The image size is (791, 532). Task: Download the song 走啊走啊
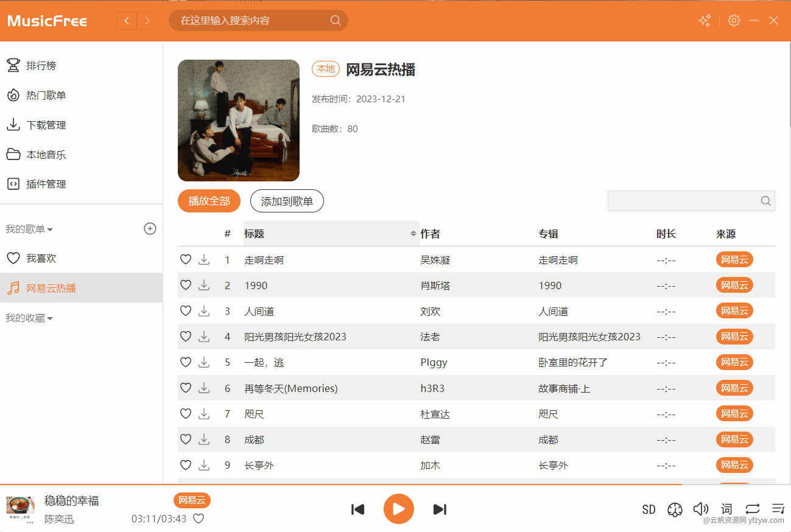[204, 260]
